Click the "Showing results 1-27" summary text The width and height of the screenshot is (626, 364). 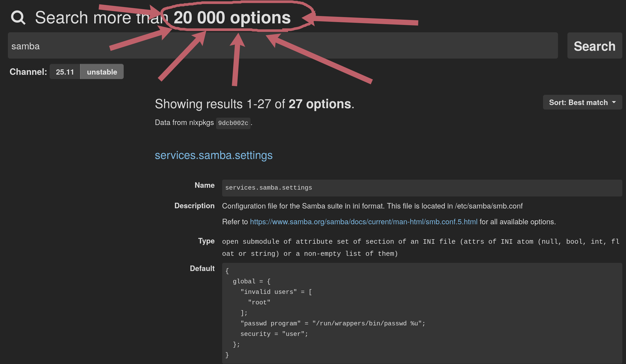tap(254, 104)
